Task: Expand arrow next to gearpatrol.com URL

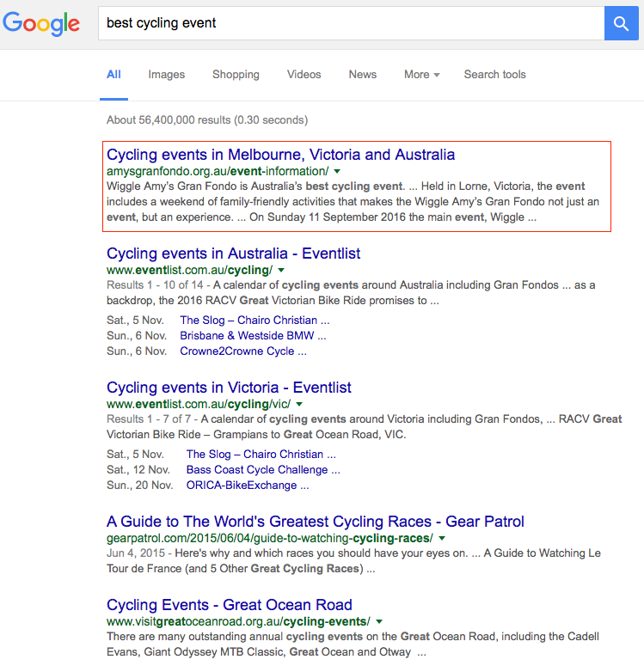Action: click(442, 538)
